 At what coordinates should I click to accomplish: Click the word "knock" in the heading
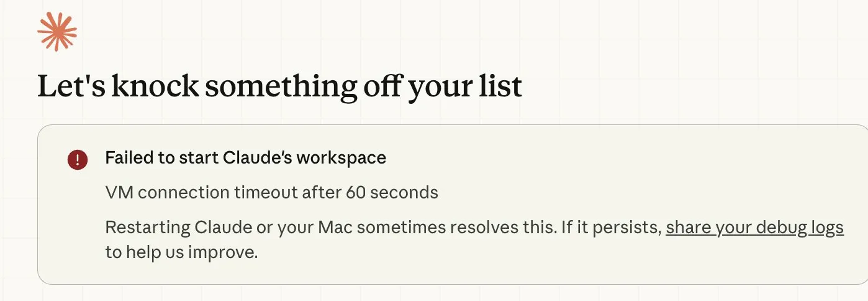154,86
